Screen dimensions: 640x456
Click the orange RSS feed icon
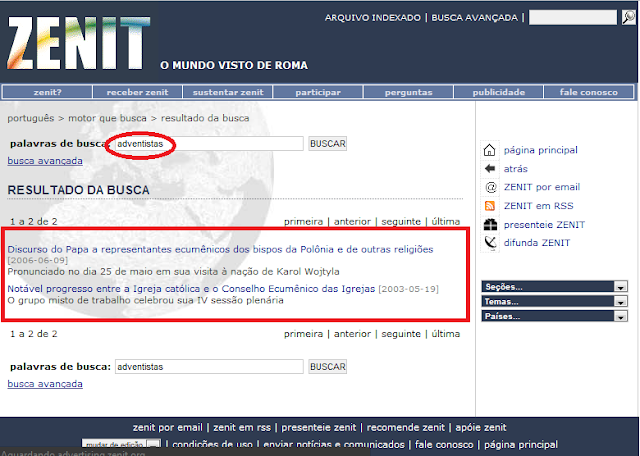pyautogui.click(x=490, y=206)
